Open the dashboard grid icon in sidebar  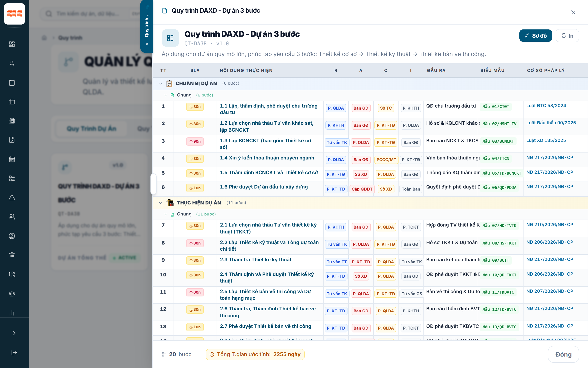point(12,44)
